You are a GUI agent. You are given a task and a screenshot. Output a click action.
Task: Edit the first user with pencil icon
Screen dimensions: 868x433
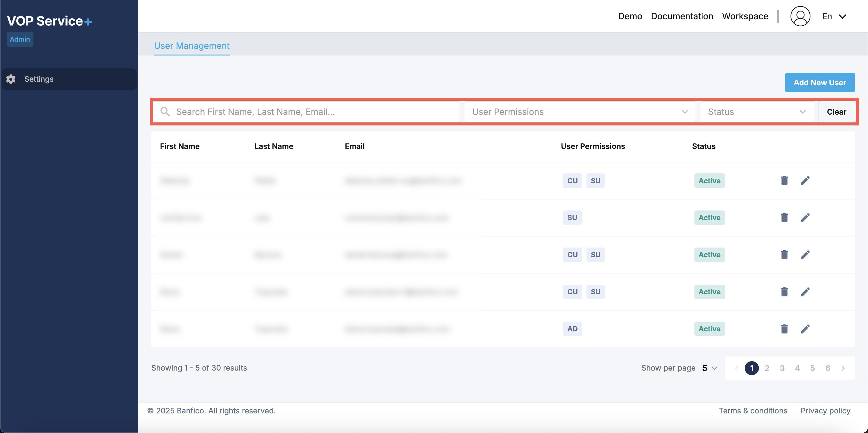[805, 181]
